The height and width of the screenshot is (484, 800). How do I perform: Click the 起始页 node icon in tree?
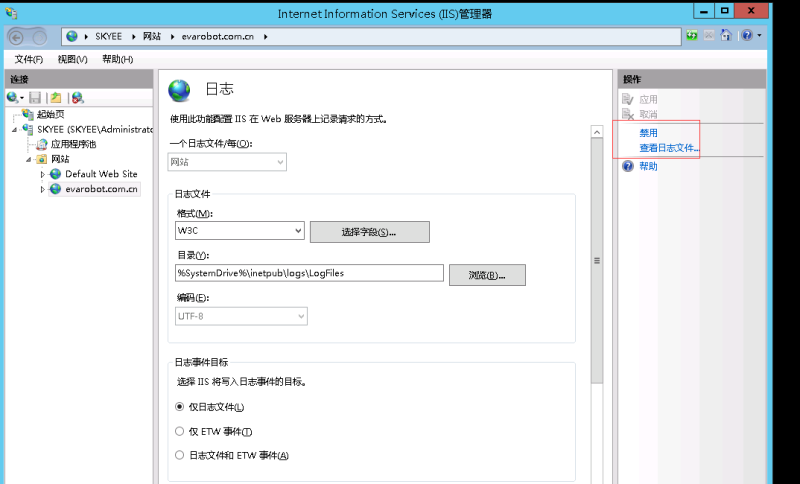[x=28, y=114]
